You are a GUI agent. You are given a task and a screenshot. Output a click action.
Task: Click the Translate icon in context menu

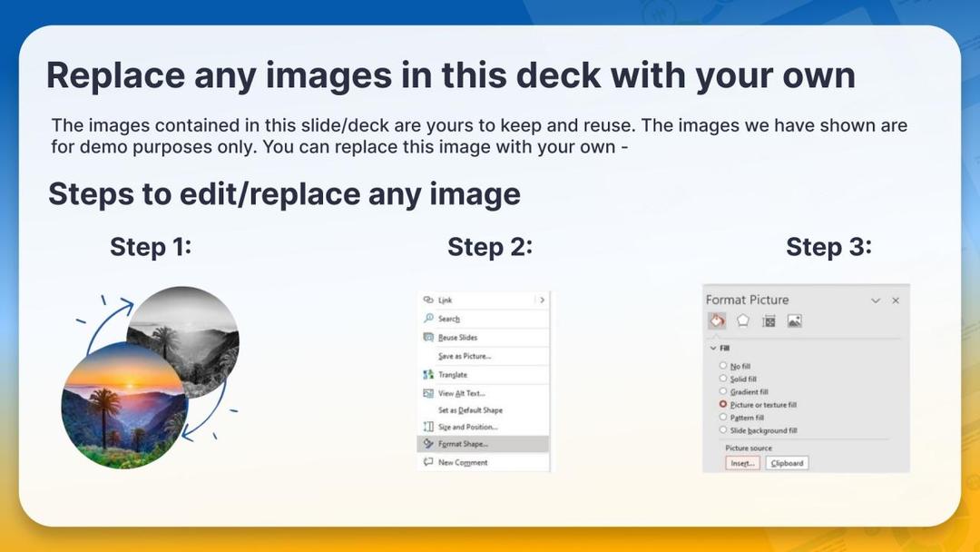[428, 374]
